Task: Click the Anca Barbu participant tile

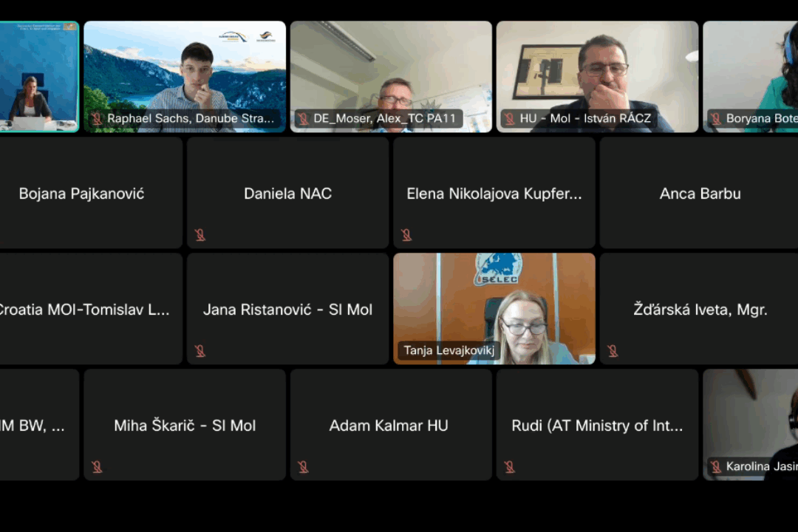Action: pyautogui.click(x=699, y=192)
